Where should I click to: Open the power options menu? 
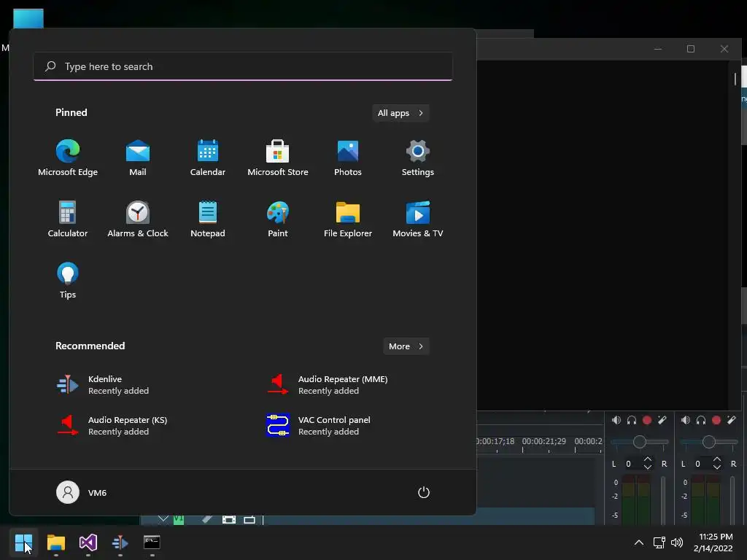[x=424, y=492]
